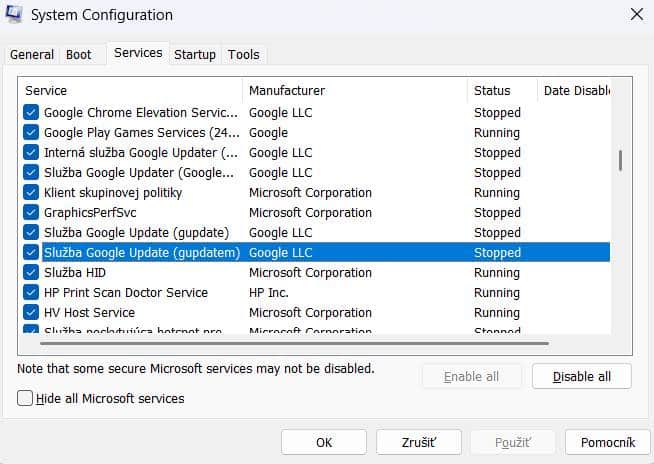Click the Zrušiť cancel button
654x464 pixels.
[419, 442]
